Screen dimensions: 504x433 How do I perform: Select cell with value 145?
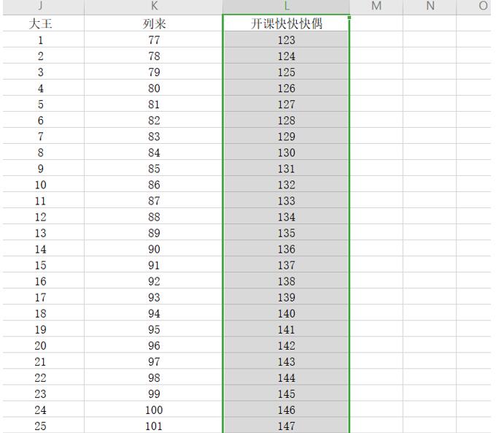(x=286, y=394)
